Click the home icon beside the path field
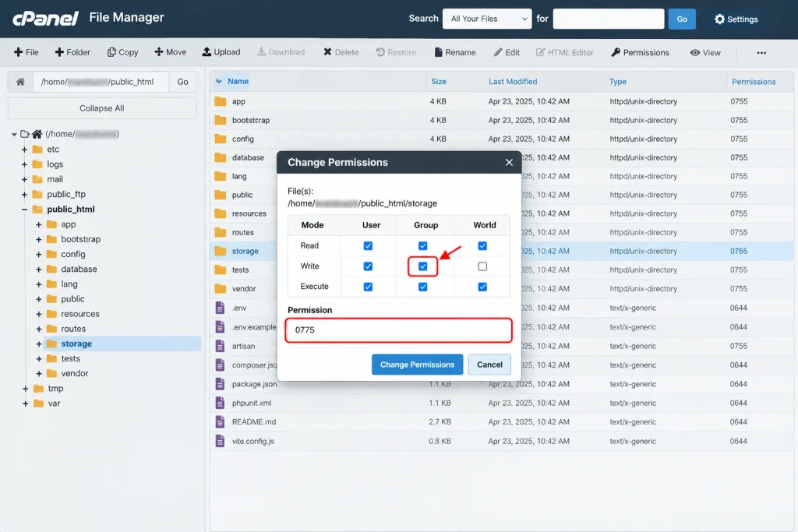 [x=20, y=82]
